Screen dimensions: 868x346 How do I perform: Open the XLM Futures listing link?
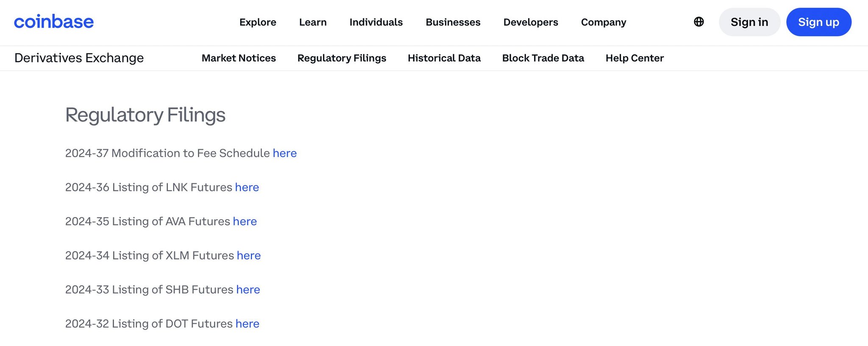[x=248, y=256]
